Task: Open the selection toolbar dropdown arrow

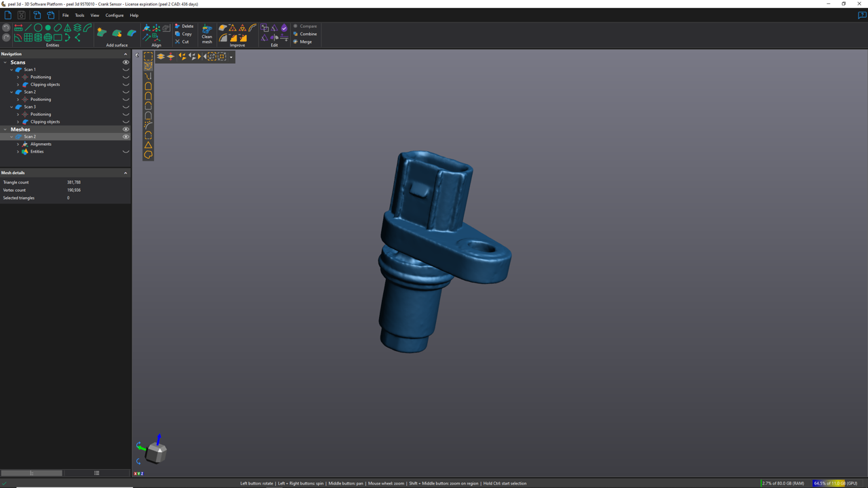Action: tap(231, 57)
